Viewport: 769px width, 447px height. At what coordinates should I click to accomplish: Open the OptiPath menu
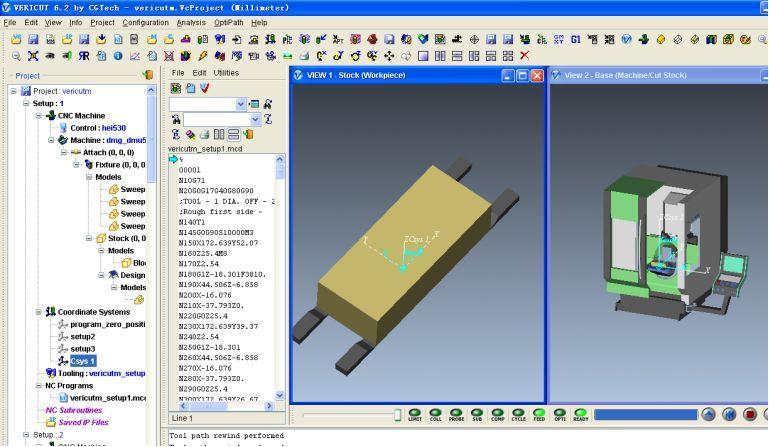click(229, 23)
